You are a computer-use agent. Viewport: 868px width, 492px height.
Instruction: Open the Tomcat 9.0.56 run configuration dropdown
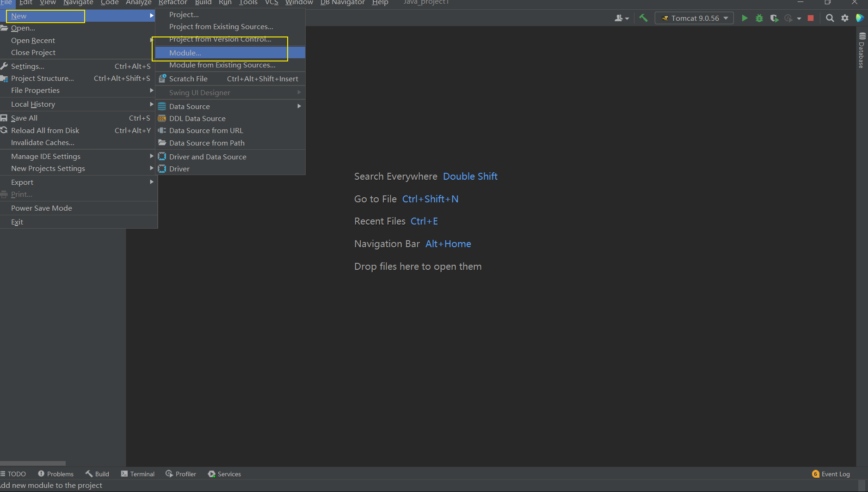point(695,18)
